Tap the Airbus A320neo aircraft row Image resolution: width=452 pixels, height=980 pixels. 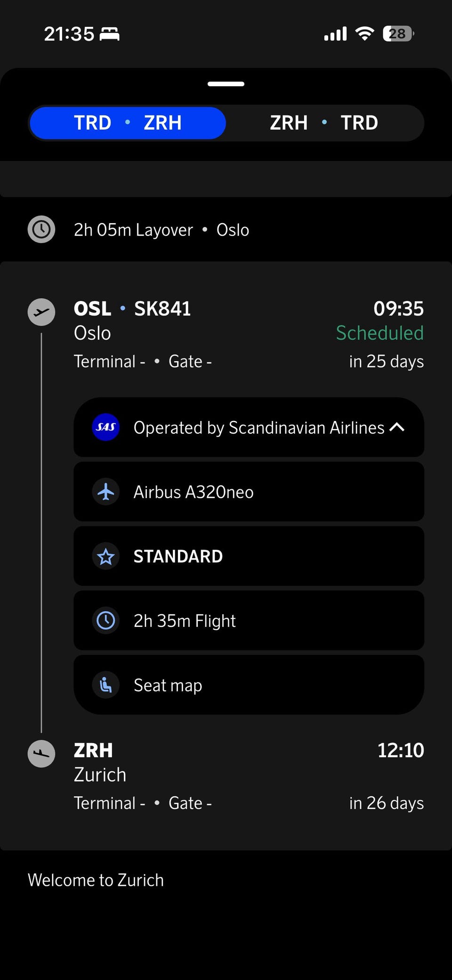pos(249,492)
